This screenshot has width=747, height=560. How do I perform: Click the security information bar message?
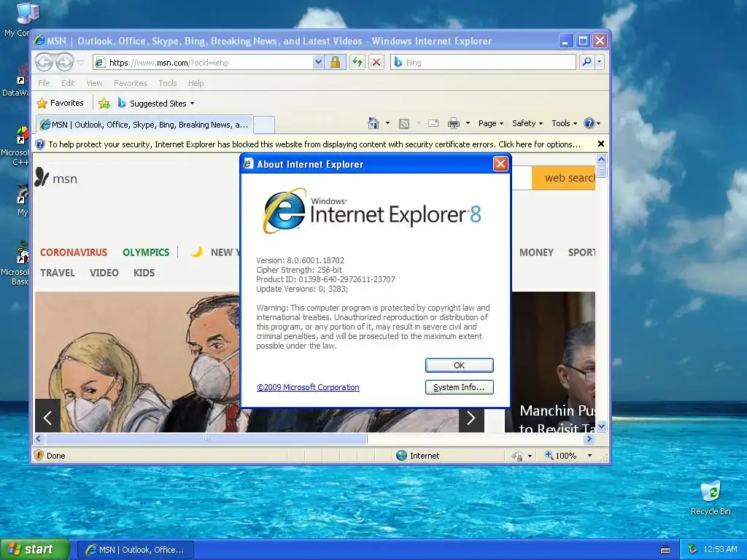[314, 144]
